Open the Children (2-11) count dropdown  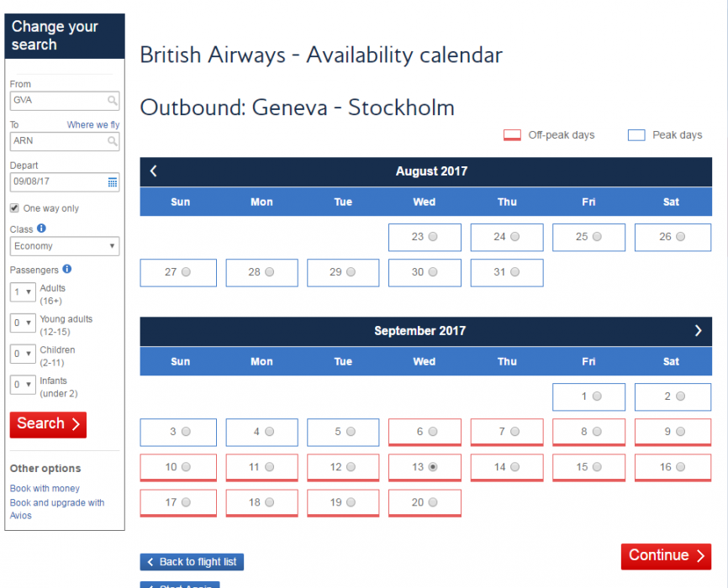click(x=23, y=354)
